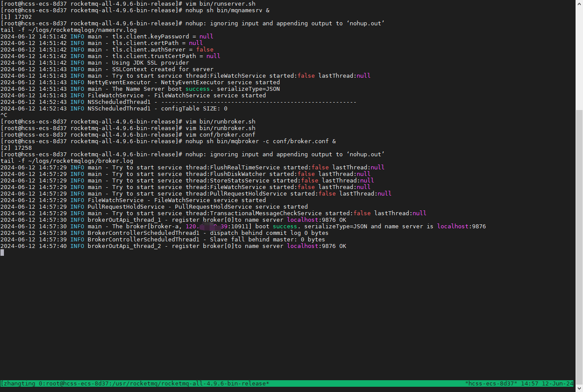Click the StoreStatsService thread log line
Screen dimensions: 583x392
187,181
